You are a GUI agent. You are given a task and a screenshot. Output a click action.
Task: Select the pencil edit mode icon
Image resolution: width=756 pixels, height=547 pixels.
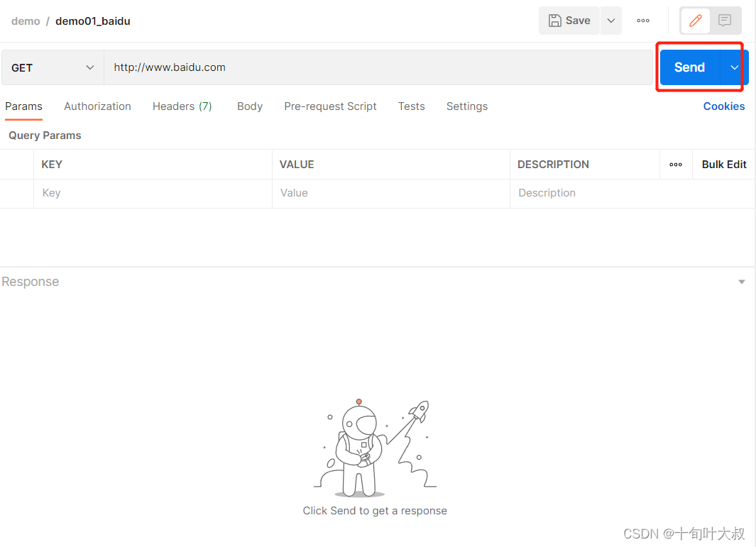click(695, 21)
